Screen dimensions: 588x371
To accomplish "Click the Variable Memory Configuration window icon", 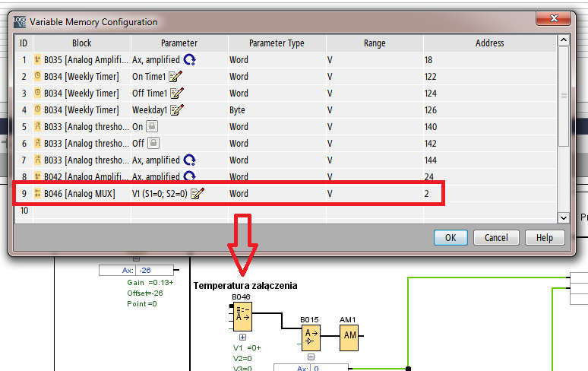I will pos(20,22).
